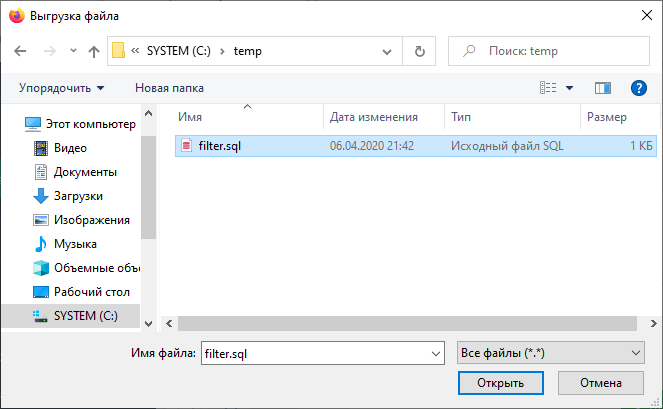Click temp in the address path
Image resolution: width=663 pixels, height=409 pixels.
pyautogui.click(x=247, y=51)
